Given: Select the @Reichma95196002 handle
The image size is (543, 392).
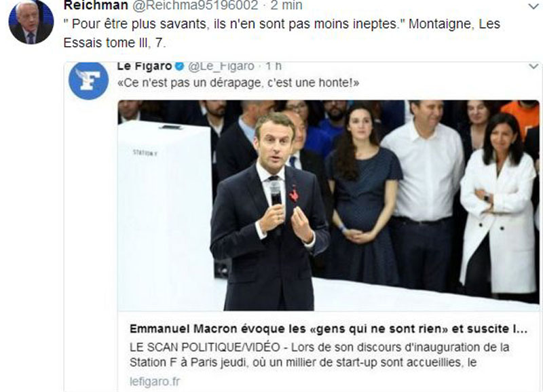Looking at the screenshot, I should (x=195, y=5).
